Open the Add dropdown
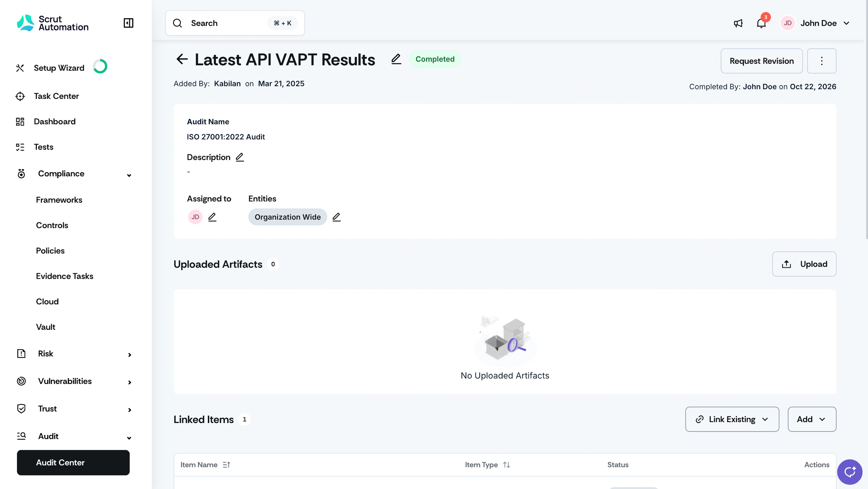The image size is (868, 489). [x=812, y=419]
